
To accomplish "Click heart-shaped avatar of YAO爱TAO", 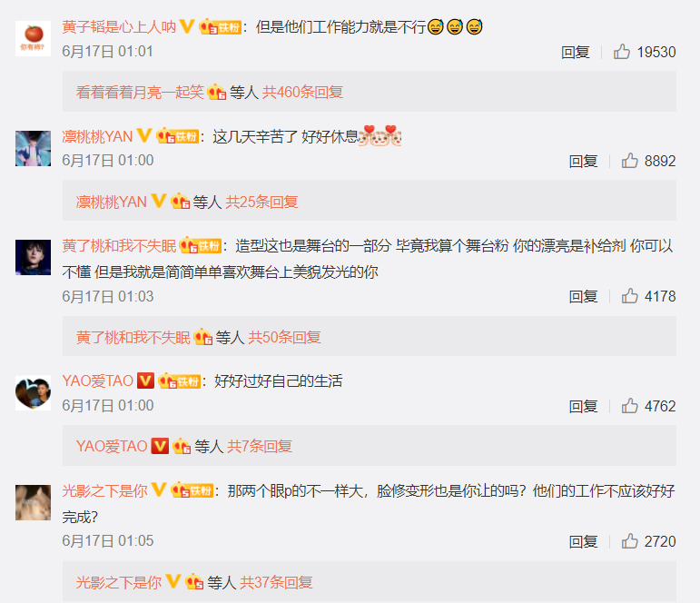I will (x=33, y=392).
